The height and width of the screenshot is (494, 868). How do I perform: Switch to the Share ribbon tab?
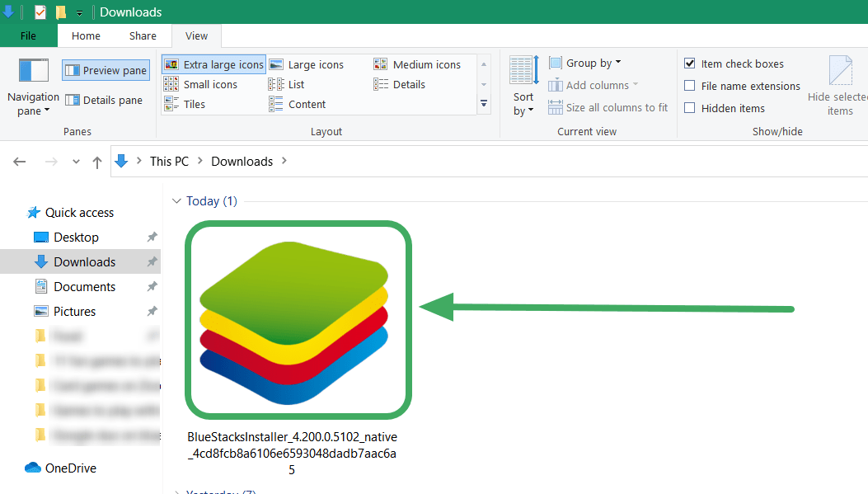point(143,36)
